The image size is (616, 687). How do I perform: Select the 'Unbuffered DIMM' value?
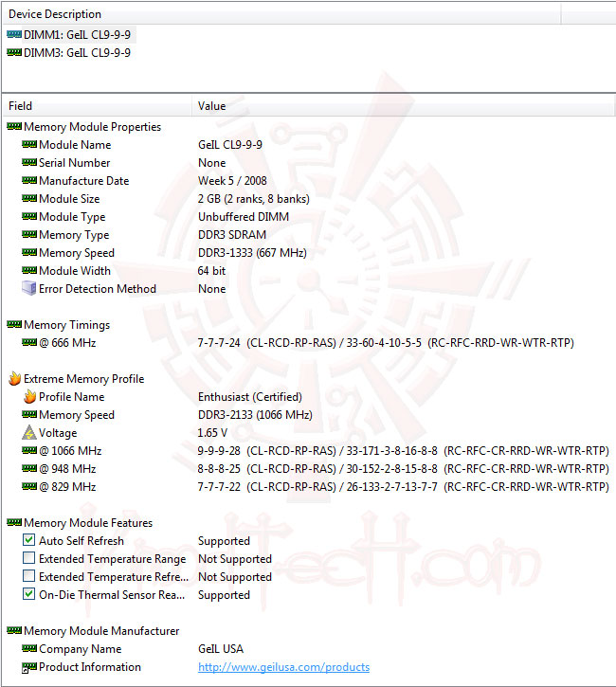point(244,217)
